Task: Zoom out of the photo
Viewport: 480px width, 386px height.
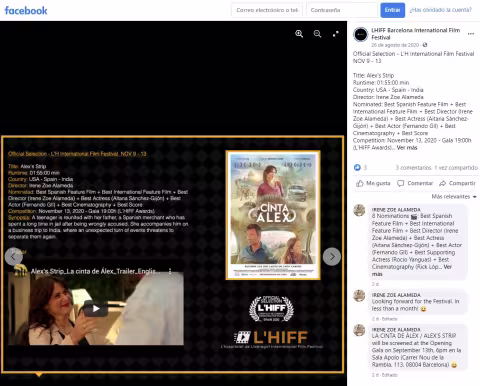Action: 317,34
